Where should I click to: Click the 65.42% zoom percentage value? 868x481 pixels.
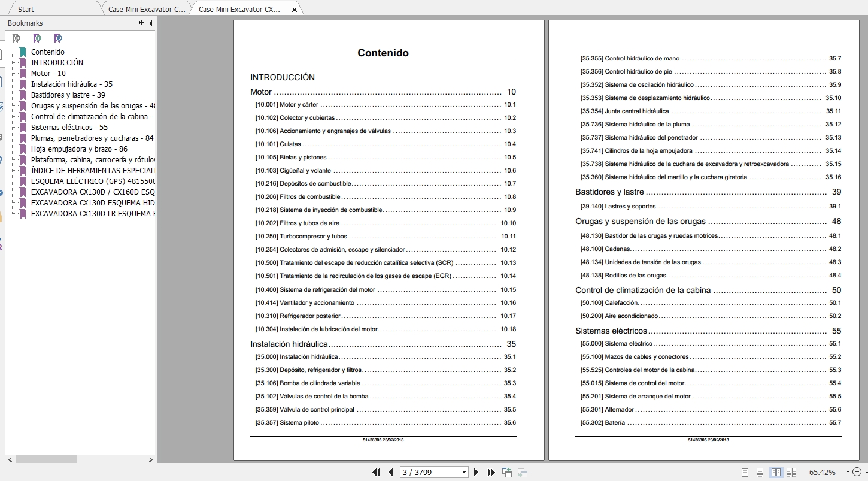click(x=822, y=472)
